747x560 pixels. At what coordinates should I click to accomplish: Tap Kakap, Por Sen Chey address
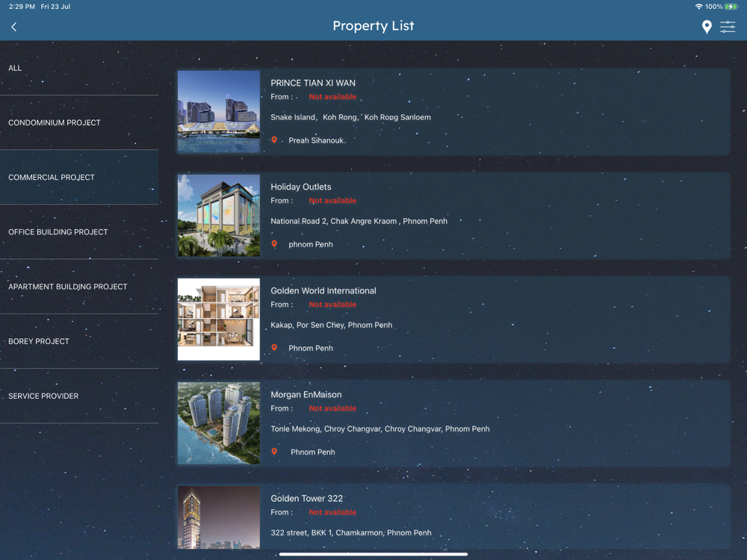332,325
